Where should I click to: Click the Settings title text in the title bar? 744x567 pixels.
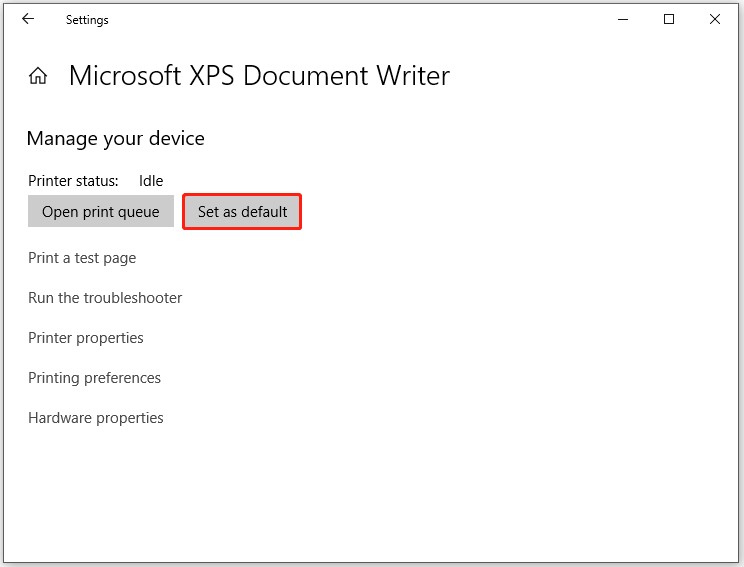click(x=87, y=19)
